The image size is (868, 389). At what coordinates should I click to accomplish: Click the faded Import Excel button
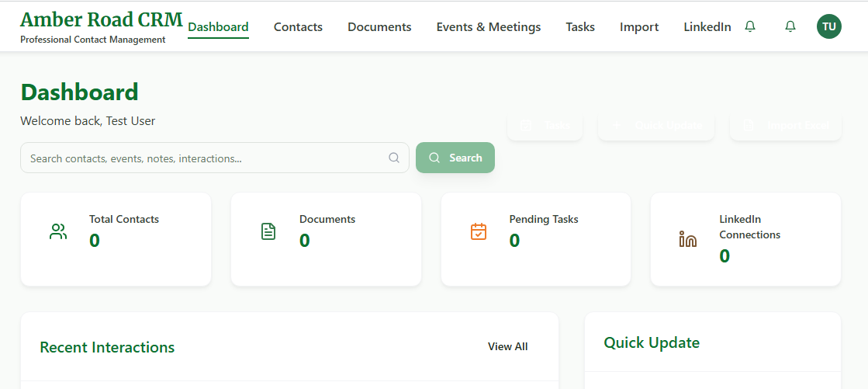pyautogui.click(x=786, y=125)
